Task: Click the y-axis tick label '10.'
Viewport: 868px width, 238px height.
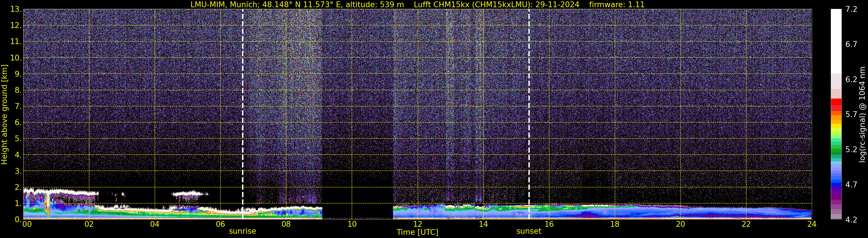Action: pyautogui.click(x=16, y=58)
